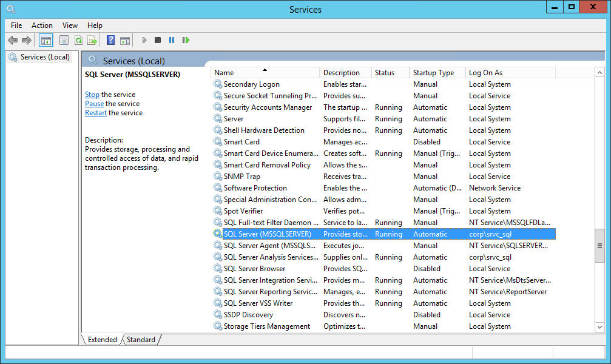Click the scrollbar up arrow
Viewport: 611px width, 364px height.
click(599, 72)
